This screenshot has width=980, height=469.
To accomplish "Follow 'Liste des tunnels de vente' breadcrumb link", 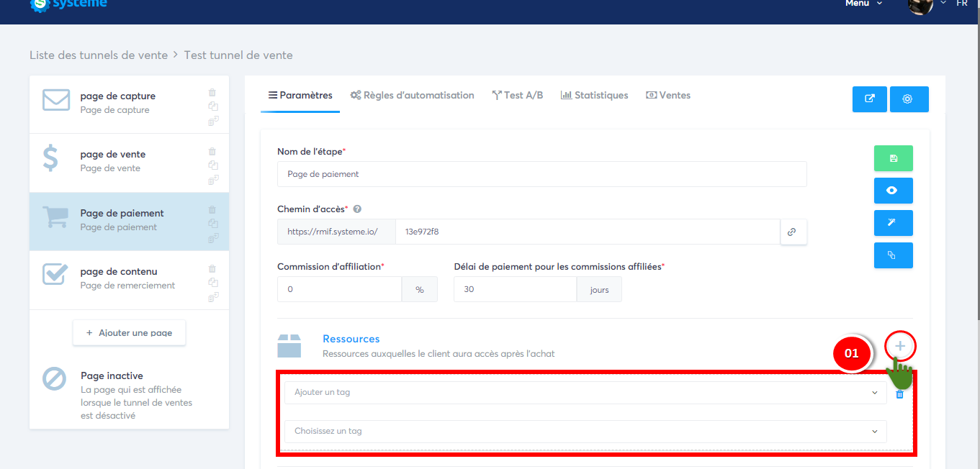I will tap(99, 55).
